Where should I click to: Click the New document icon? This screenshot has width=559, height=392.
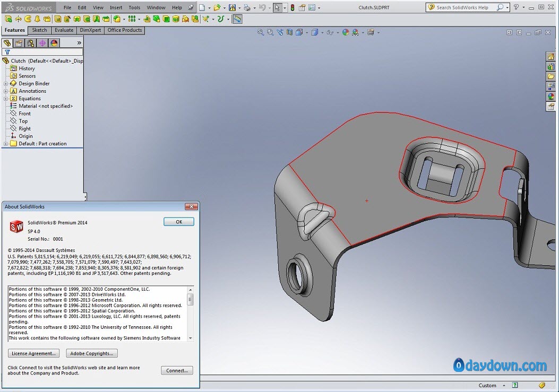202,7
